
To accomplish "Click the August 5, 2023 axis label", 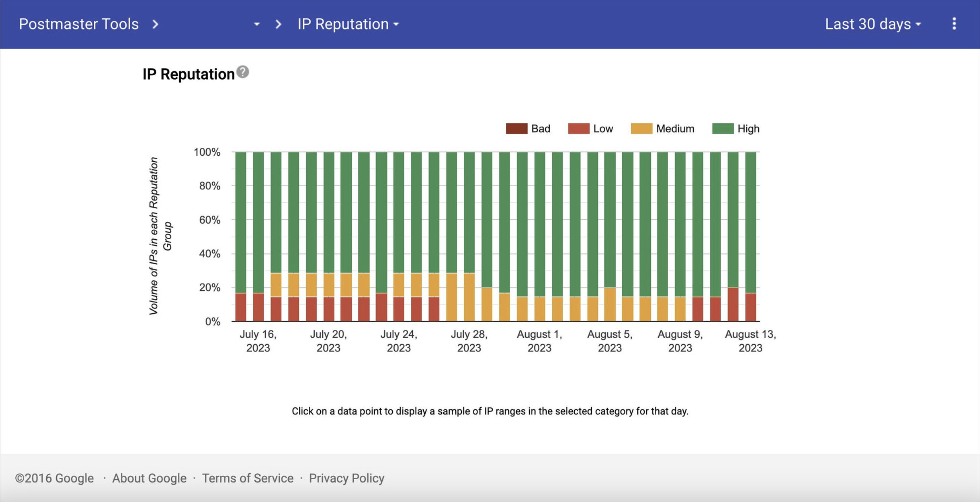I will point(610,341).
